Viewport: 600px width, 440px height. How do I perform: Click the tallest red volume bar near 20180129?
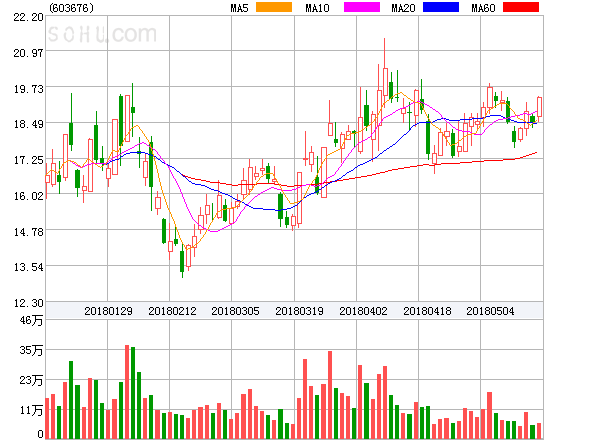tap(127, 392)
